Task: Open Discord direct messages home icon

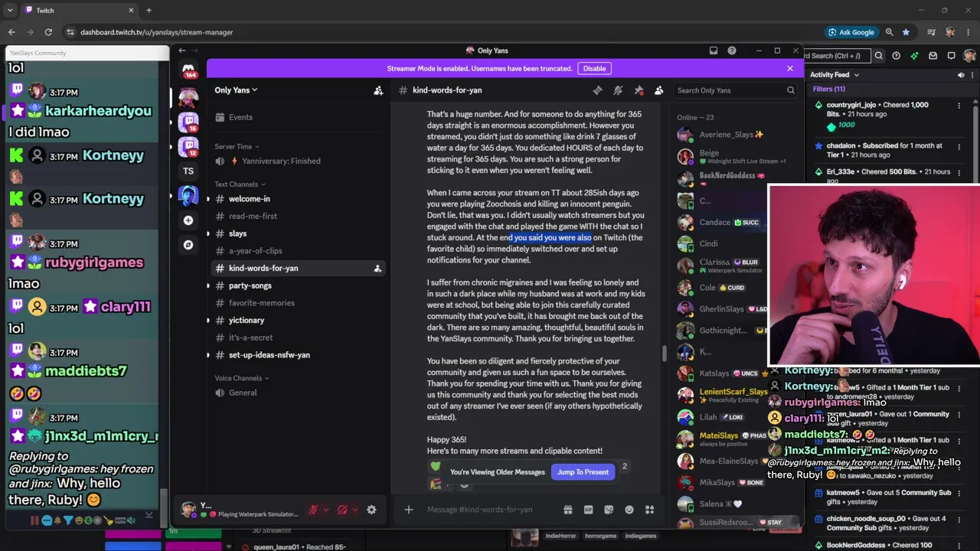Action: 188,70
